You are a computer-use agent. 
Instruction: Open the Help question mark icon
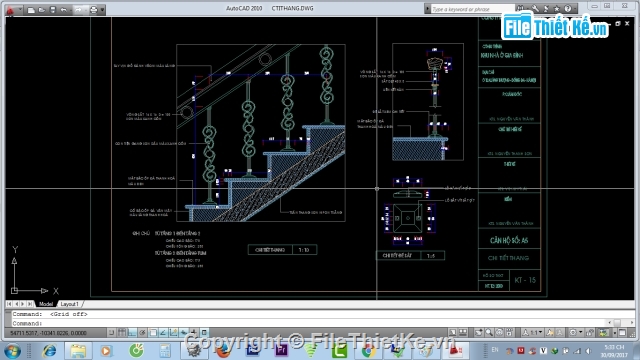568,9
